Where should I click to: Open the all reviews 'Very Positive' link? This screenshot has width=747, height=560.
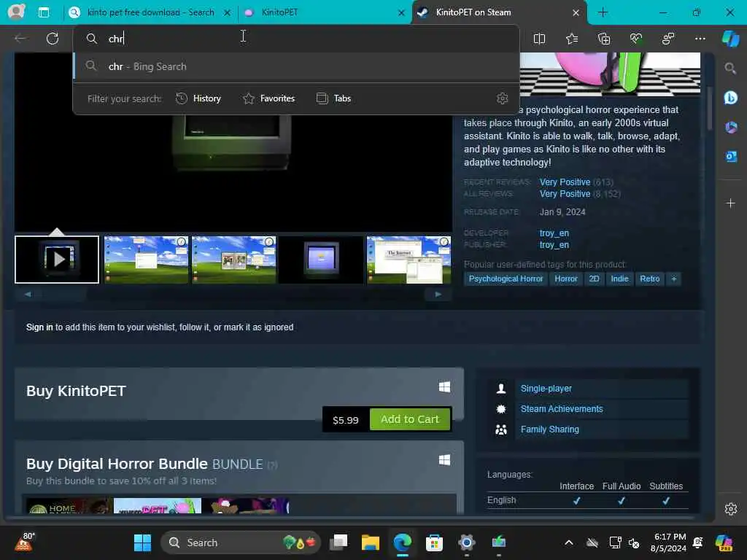(x=565, y=194)
